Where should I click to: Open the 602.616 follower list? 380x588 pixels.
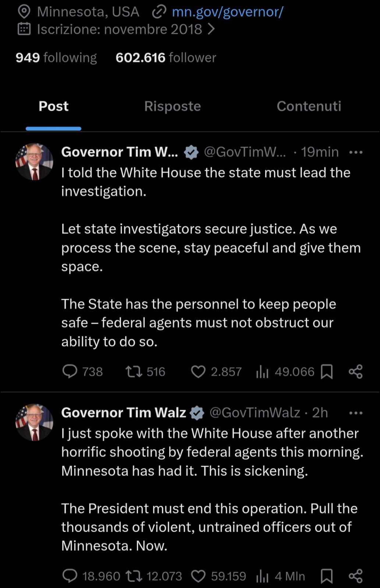pos(166,58)
